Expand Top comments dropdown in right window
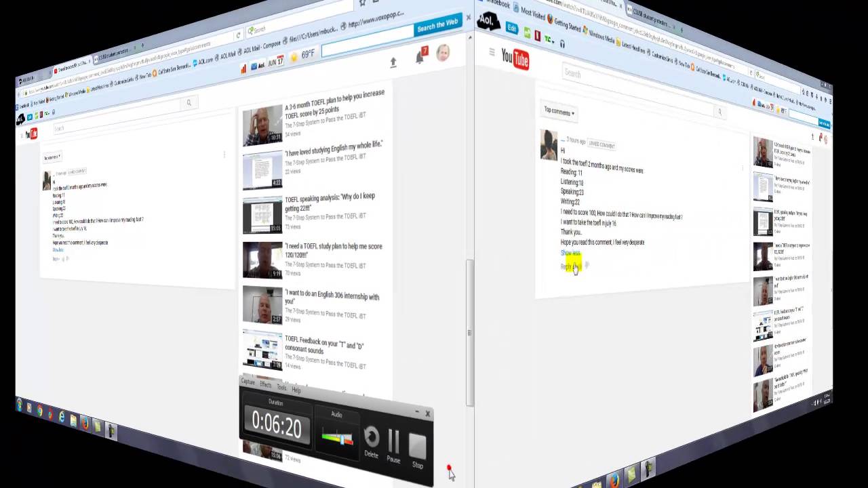This screenshot has width=868, height=488. [559, 112]
